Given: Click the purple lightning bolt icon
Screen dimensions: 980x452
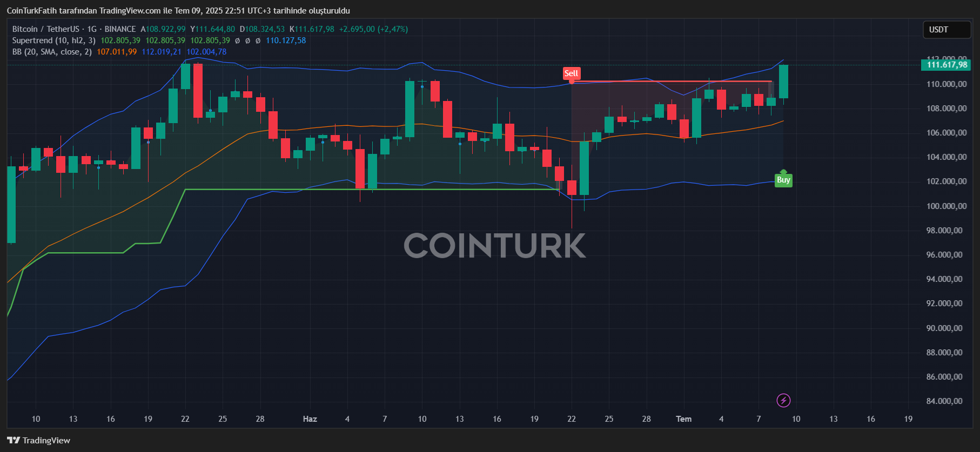Looking at the screenshot, I should [783, 400].
